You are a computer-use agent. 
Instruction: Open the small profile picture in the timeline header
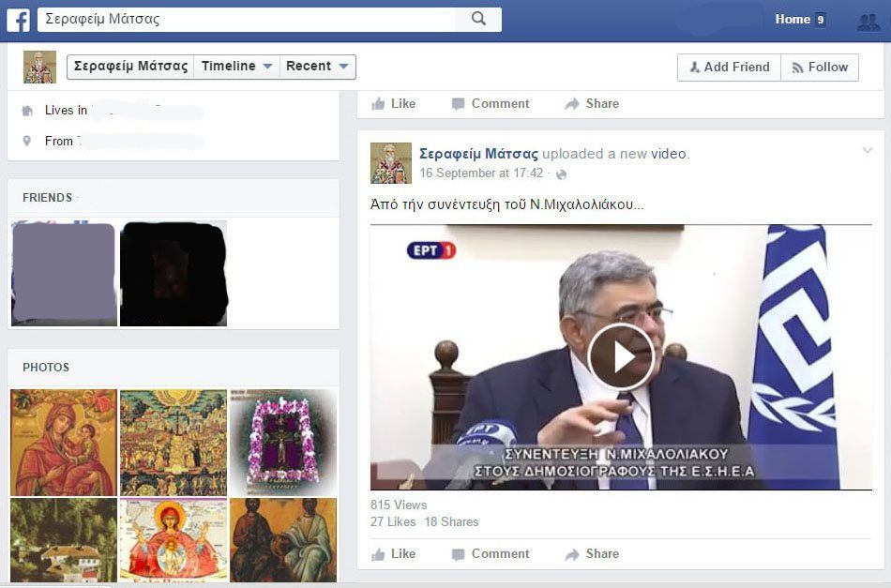pyautogui.click(x=39, y=67)
